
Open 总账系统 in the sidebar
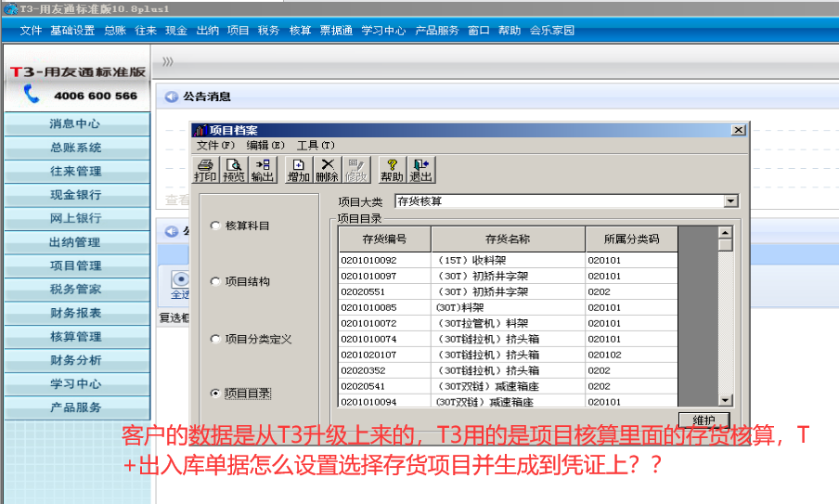tap(77, 148)
